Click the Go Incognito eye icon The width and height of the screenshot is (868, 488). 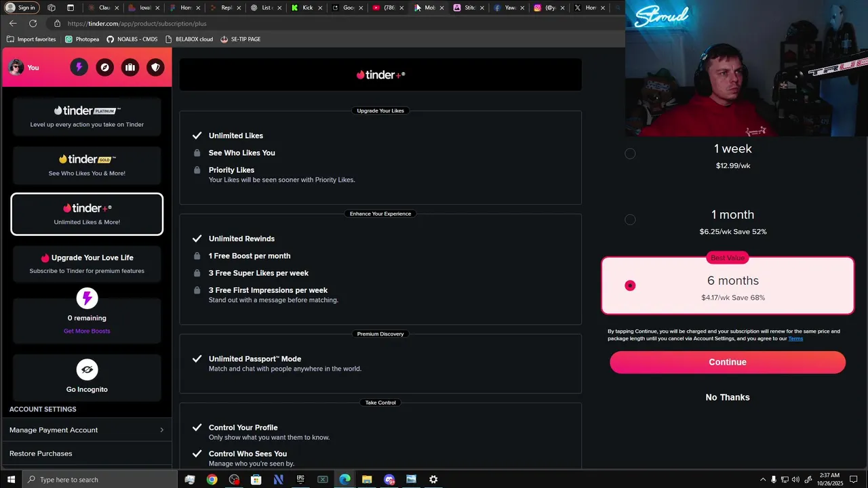pos(87,369)
